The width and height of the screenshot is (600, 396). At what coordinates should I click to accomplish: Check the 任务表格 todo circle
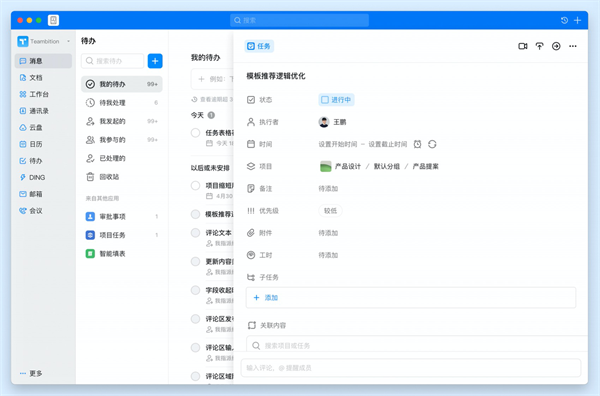pos(196,133)
